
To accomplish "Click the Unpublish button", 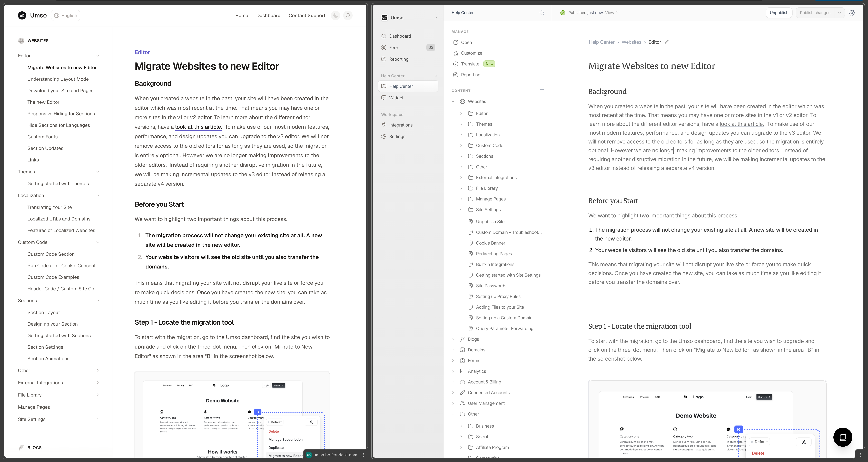I will pyautogui.click(x=779, y=13).
